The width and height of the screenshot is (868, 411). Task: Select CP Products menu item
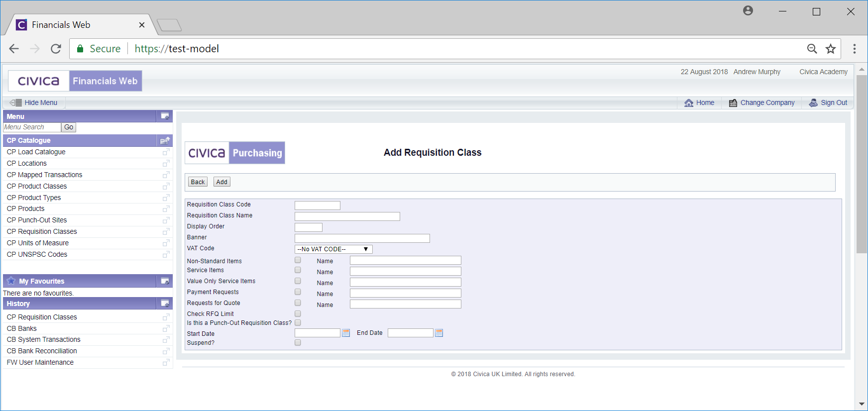pyautogui.click(x=25, y=209)
